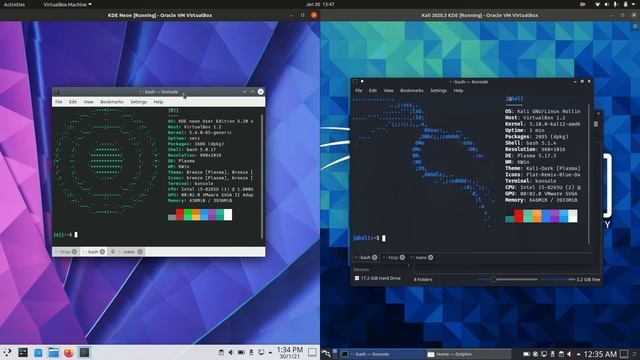Launch Discover from KDE Neon taskbar
The width and height of the screenshot is (640, 360).
coord(38,352)
